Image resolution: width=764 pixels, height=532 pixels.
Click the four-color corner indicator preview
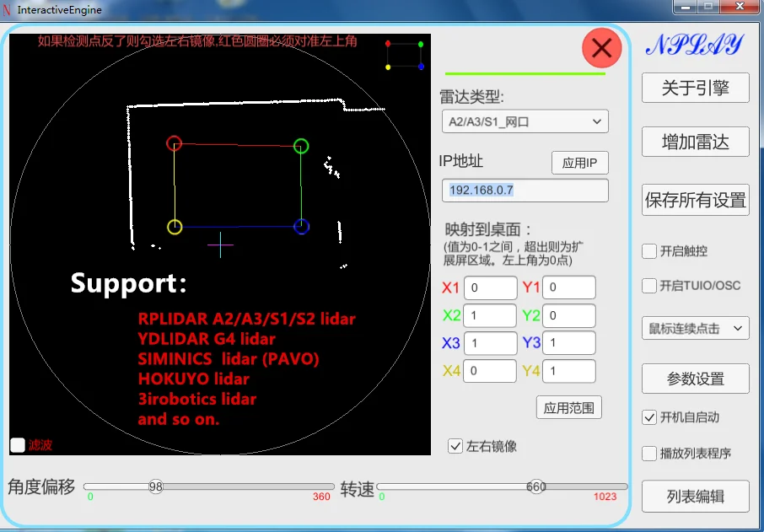pos(404,53)
